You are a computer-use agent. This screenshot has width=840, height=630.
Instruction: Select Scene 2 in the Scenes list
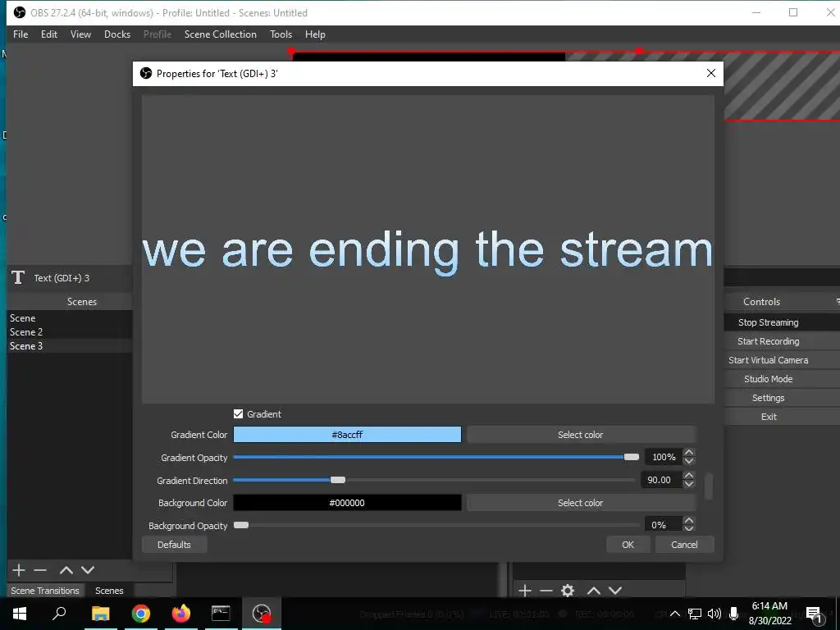click(69, 331)
